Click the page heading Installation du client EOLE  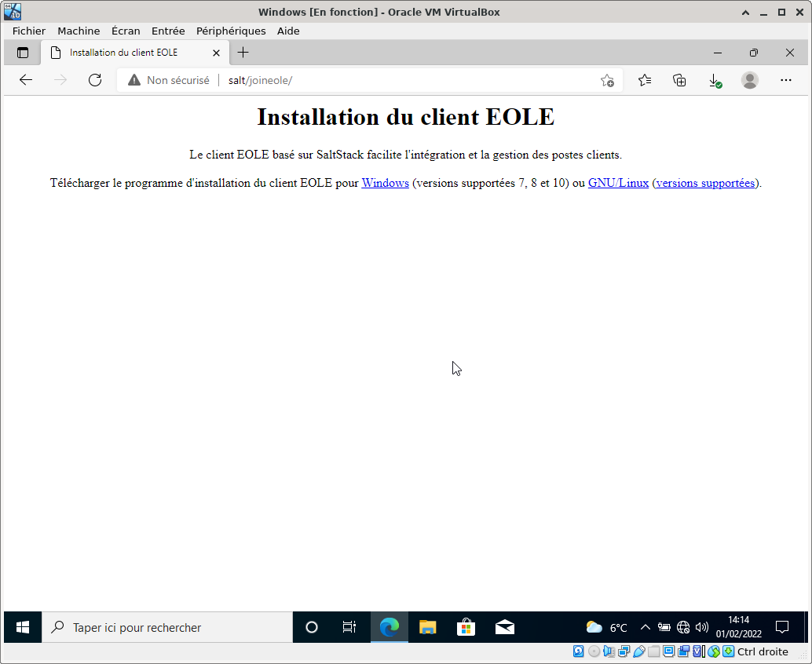pos(406,117)
